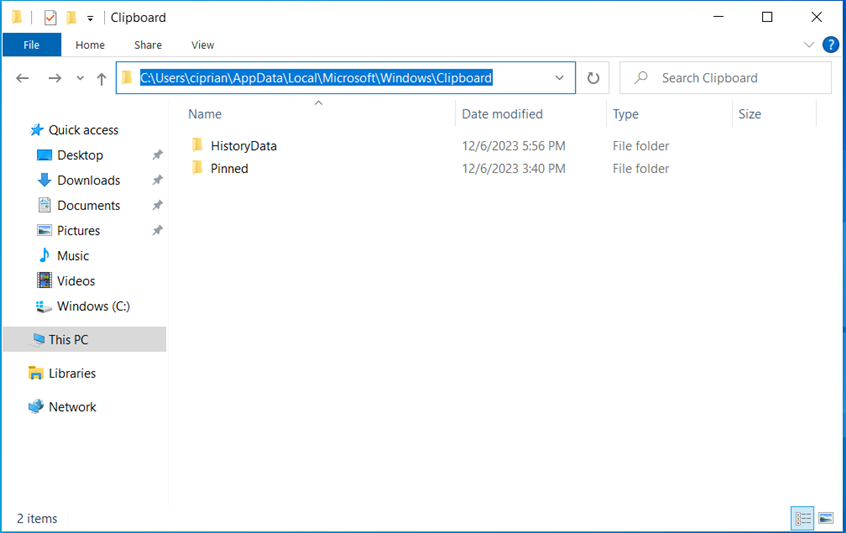The height and width of the screenshot is (533, 846).
Task: Click the New folder quick access icon
Action: pyautogui.click(x=71, y=18)
